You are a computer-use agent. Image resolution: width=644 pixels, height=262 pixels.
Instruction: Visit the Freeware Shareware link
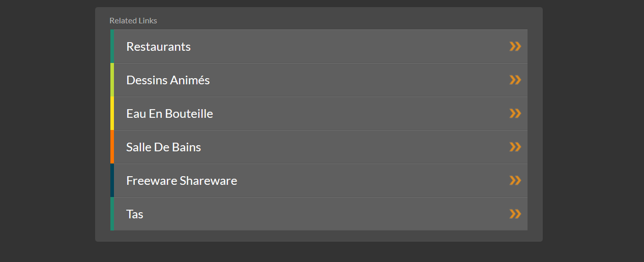[x=182, y=181]
